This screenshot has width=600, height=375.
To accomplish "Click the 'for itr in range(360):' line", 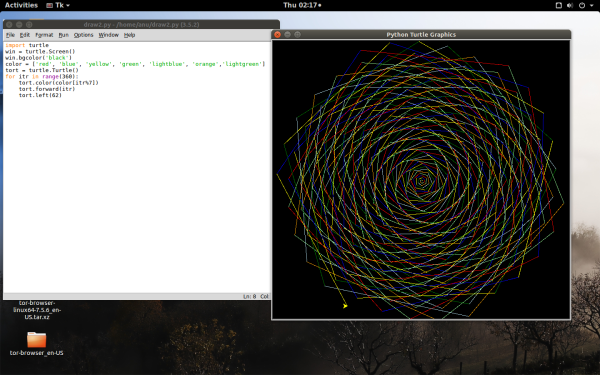I will [42, 77].
